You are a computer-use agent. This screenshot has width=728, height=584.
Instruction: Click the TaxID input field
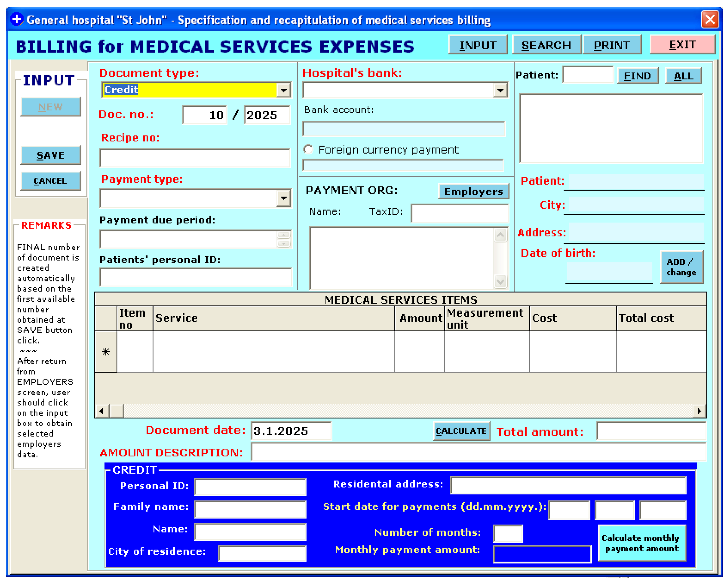(x=460, y=213)
